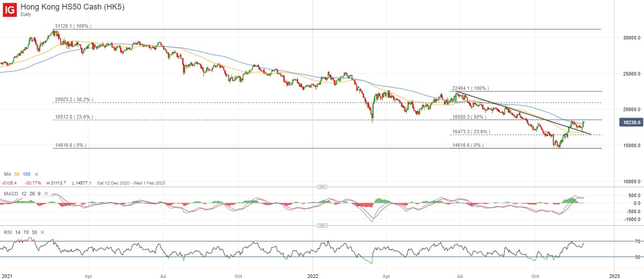The image size is (644, 279).
Task: Click the MACD -1000.0 axis label
Action: pos(632,219)
